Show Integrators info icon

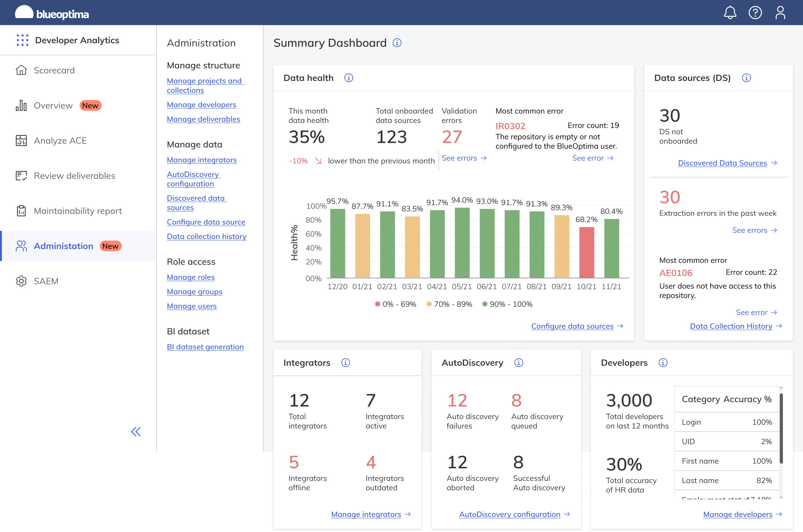coord(345,362)
